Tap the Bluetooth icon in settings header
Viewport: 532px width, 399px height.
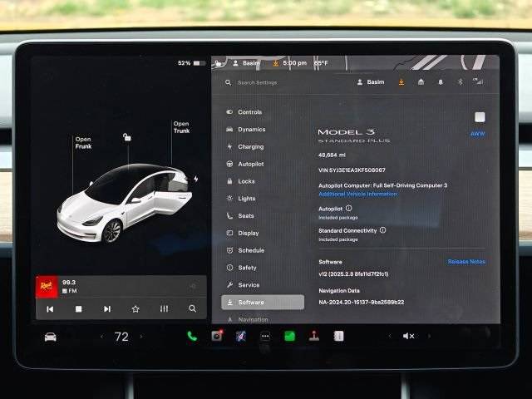click(x=460, y=81)
